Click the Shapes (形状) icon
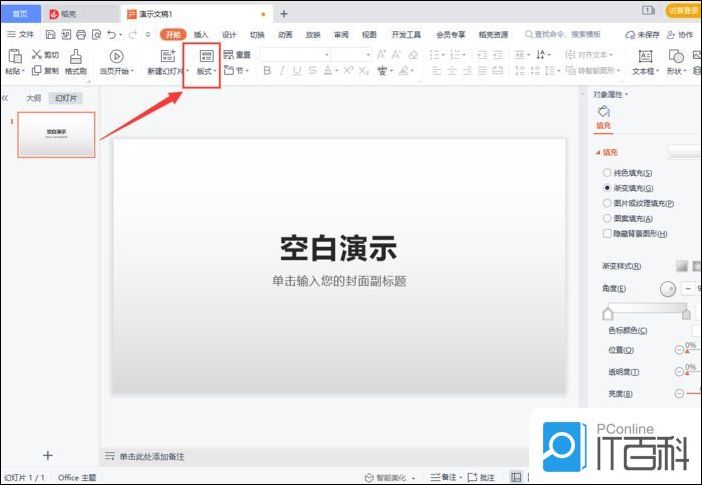The width and height of the screenshot is (702, 485). tap(676, 56)
